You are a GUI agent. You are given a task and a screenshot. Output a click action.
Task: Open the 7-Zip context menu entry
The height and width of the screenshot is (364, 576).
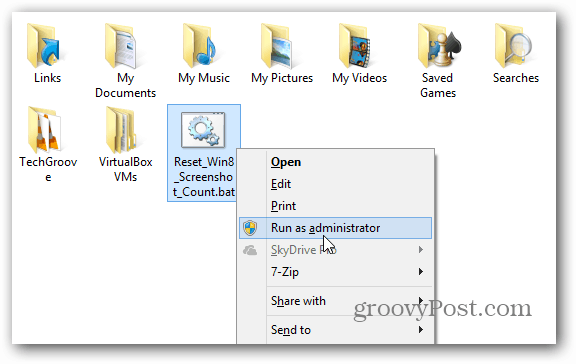[335, 272]
